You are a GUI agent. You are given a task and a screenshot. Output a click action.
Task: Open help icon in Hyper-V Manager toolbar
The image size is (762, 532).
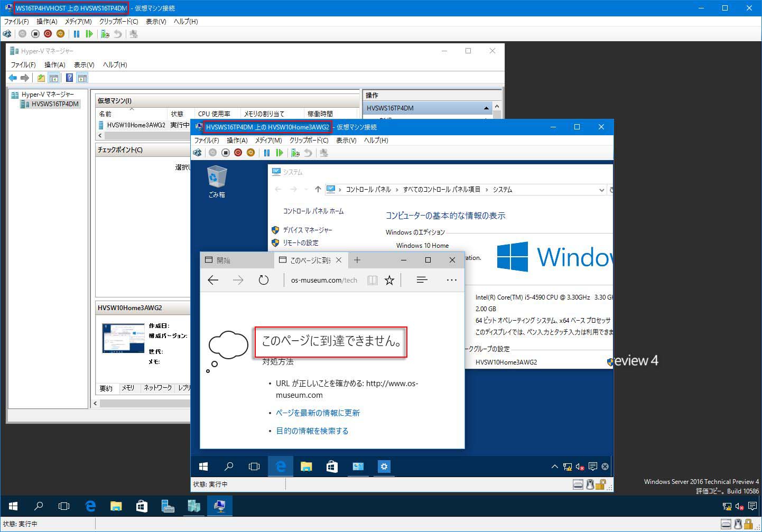[69, 78]
